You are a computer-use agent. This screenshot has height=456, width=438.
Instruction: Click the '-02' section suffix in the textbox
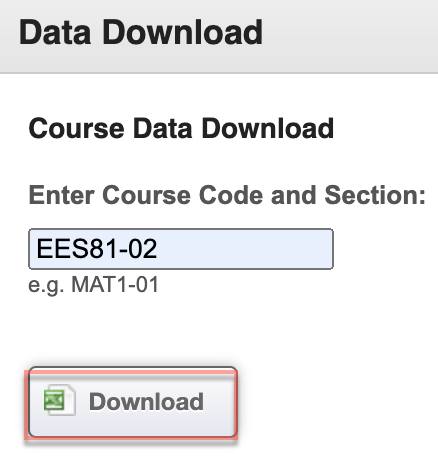(x=137, y=249)
